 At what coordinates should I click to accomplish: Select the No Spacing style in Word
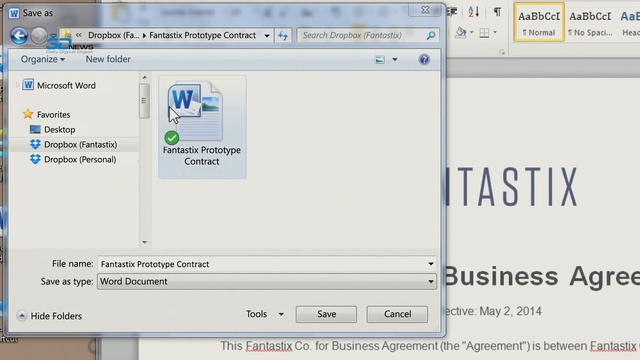coord(590,22)
